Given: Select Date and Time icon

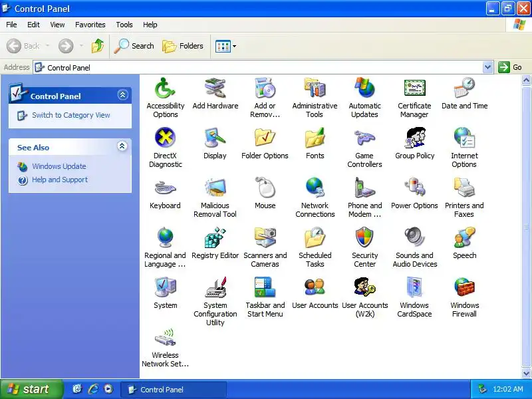Looking at the screenshot, I should point(464,88).
